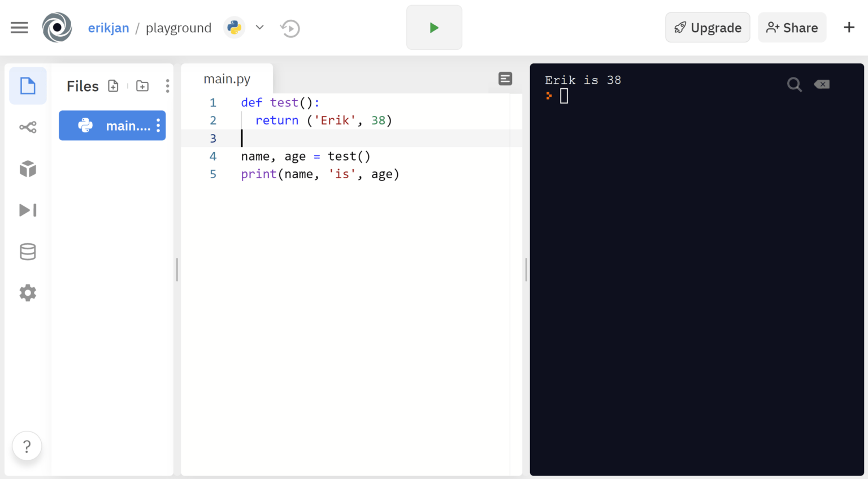Open the history revisions icon
The image size is (868, 479).
[x=290, y=28]
